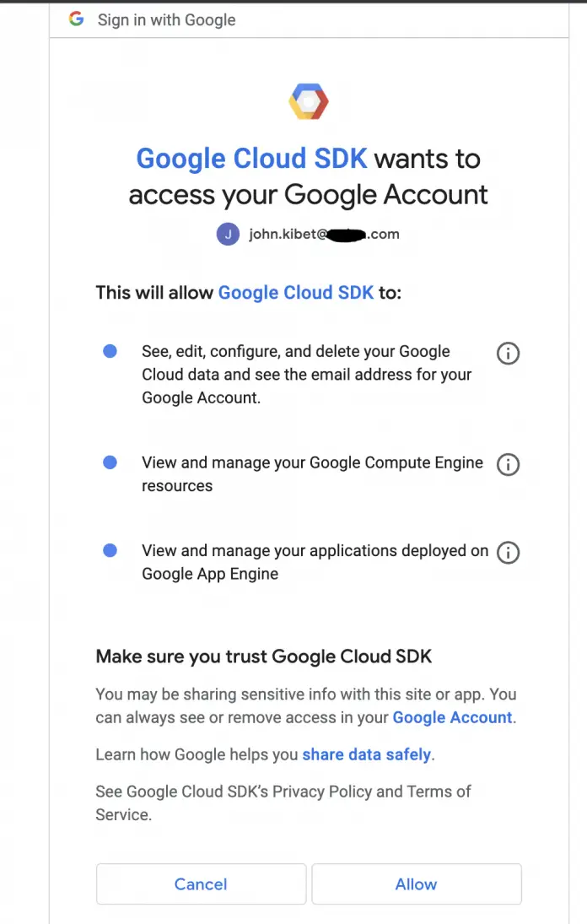Click the Google Cloud SDK wants access heading
This screenshot has width=587, height=924.
point(308,176)
